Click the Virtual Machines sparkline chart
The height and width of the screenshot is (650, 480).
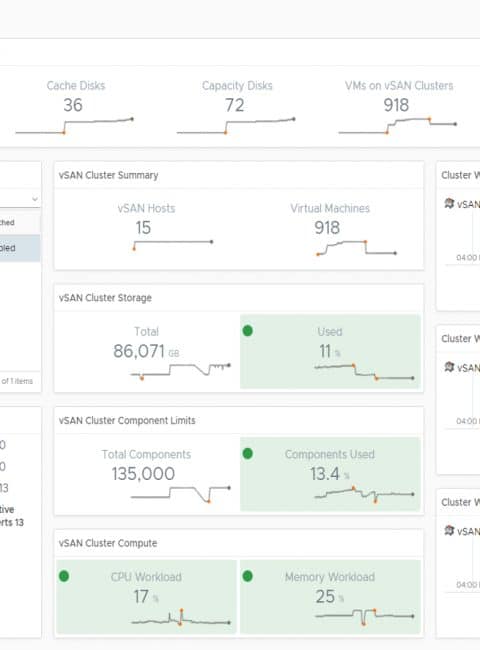356,247
